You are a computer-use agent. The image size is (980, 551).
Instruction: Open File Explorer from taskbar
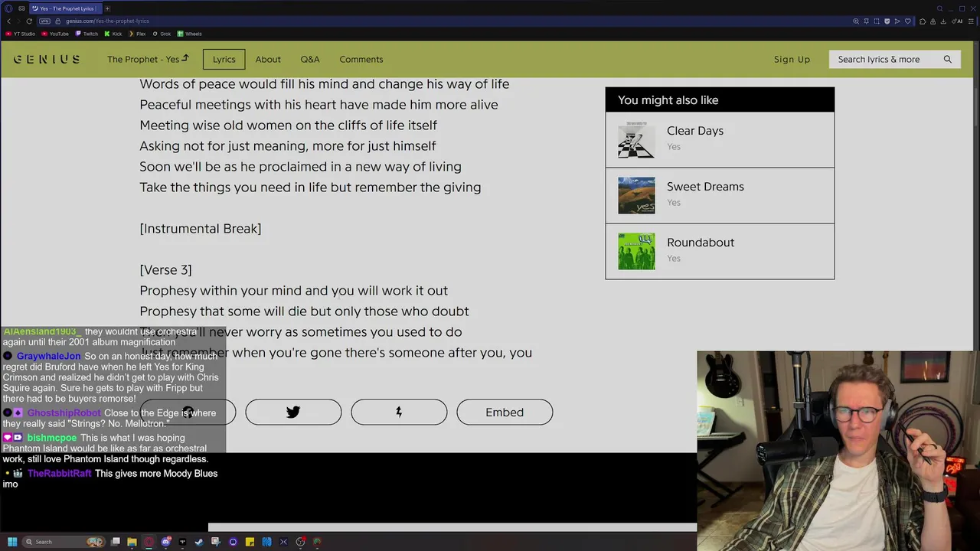pos(132,542)
